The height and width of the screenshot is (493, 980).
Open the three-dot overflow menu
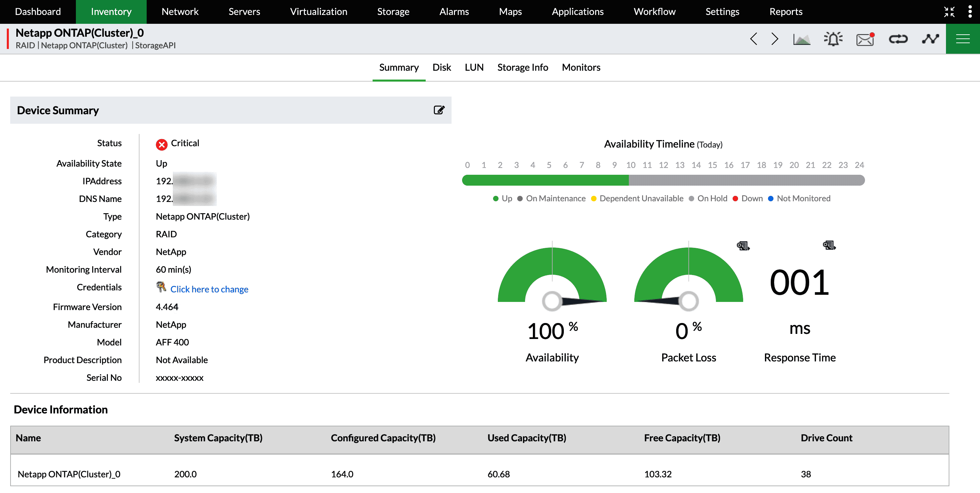click(x=970, y=12)
